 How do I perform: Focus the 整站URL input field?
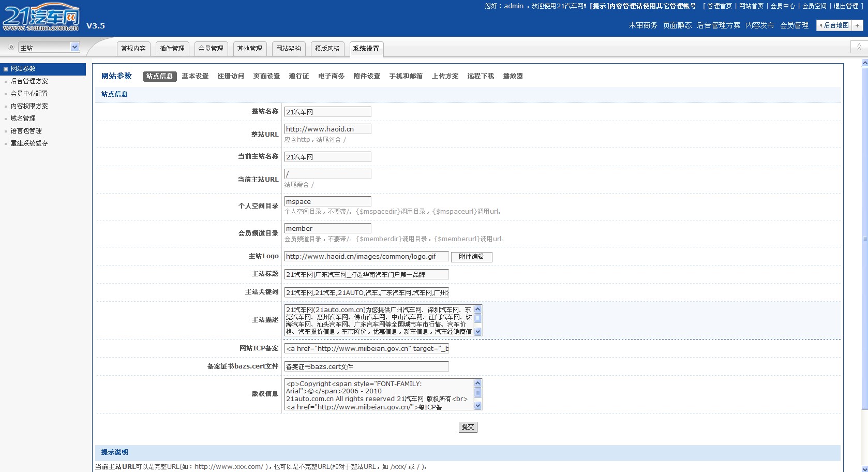coord(327,129)
